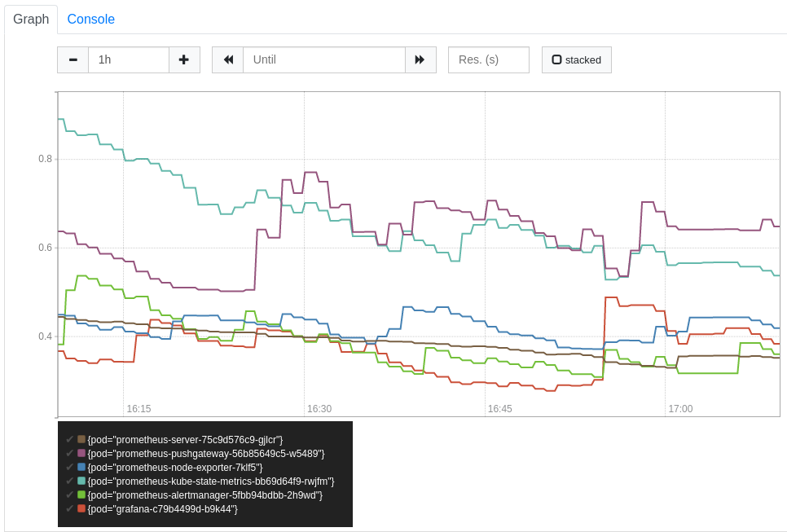The image size is (787, 532).
Task: Advance end time with double-right arrows
Action: (x=420, y=59)
